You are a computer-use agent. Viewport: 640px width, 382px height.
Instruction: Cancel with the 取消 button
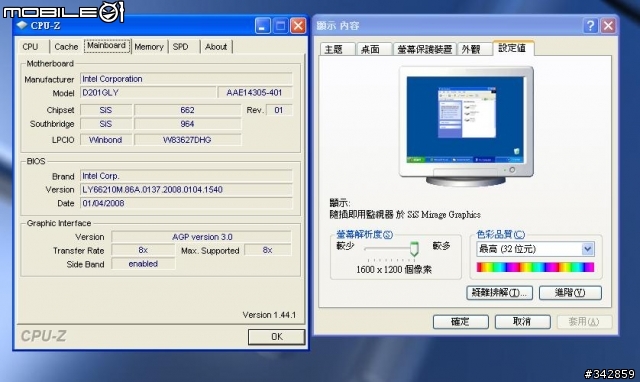tap(522, 322)
